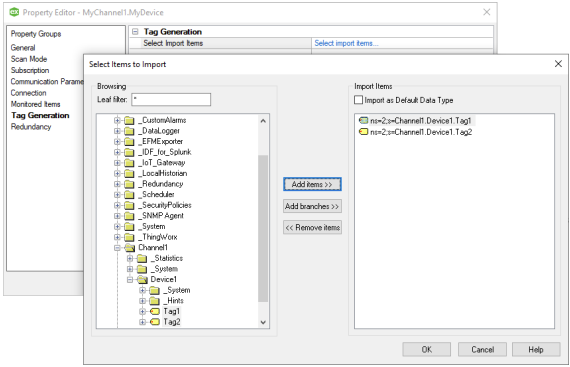
Task: Click the _SecurityPolicies folder icon
Action: click(x=129, y=205)
